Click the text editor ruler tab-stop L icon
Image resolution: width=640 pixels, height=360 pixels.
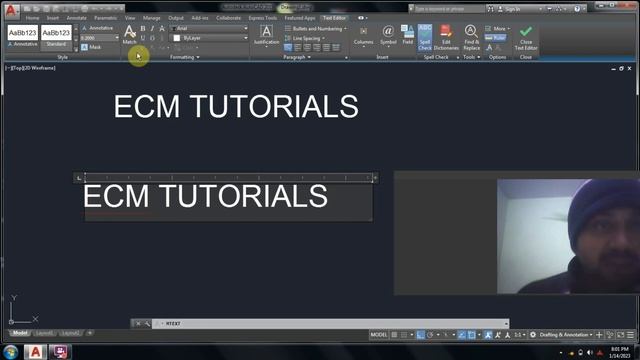point(79,178)
